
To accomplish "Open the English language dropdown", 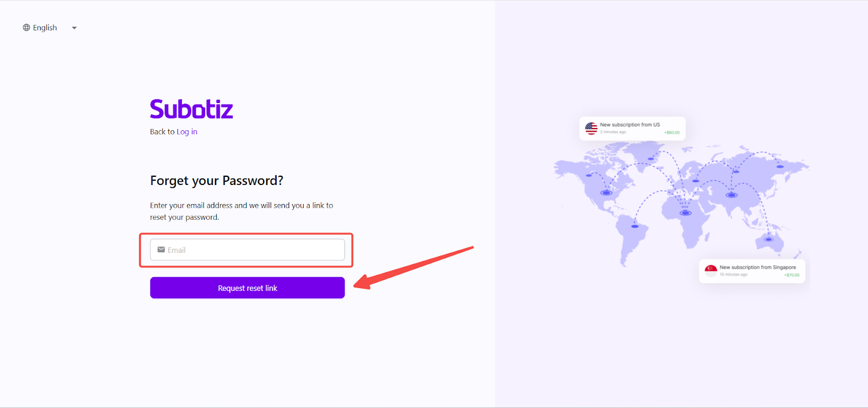I will [x=45, y=28].
